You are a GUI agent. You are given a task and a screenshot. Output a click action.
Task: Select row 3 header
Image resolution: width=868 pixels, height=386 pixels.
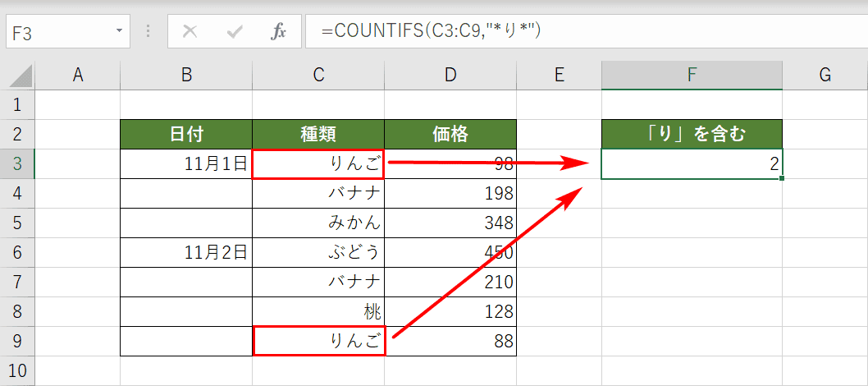pos(17,164)
